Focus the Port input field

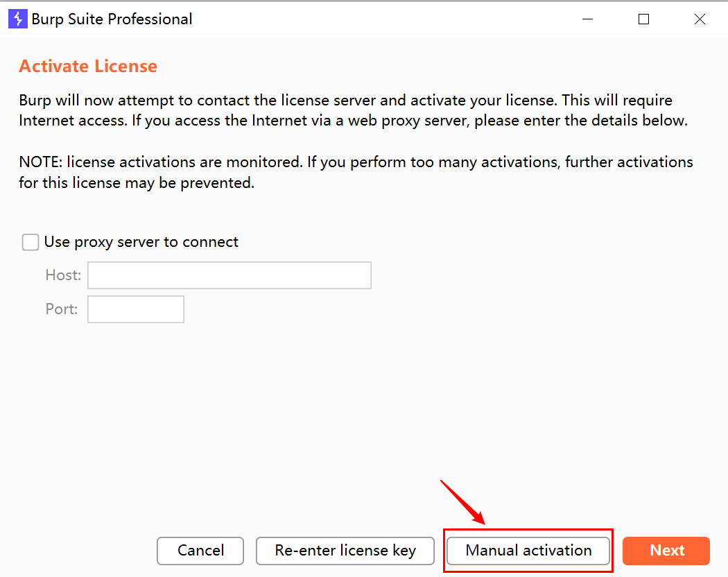point(136,309)
